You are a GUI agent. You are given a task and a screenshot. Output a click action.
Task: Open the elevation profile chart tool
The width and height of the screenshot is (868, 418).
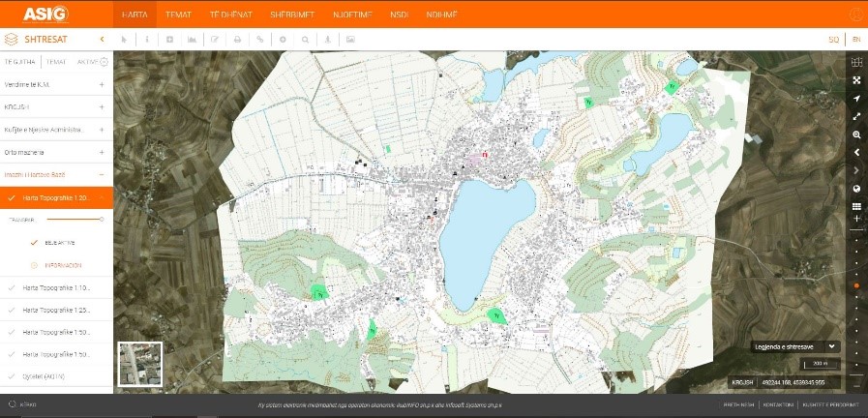(193, 40)
